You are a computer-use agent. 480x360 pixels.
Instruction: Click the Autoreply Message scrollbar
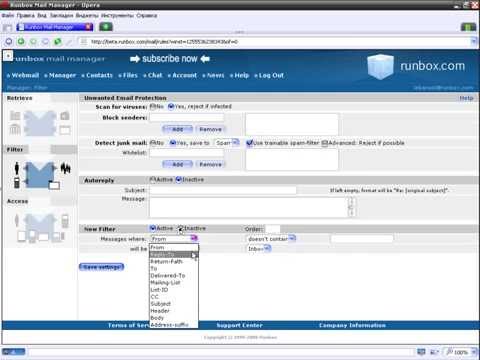351,207
